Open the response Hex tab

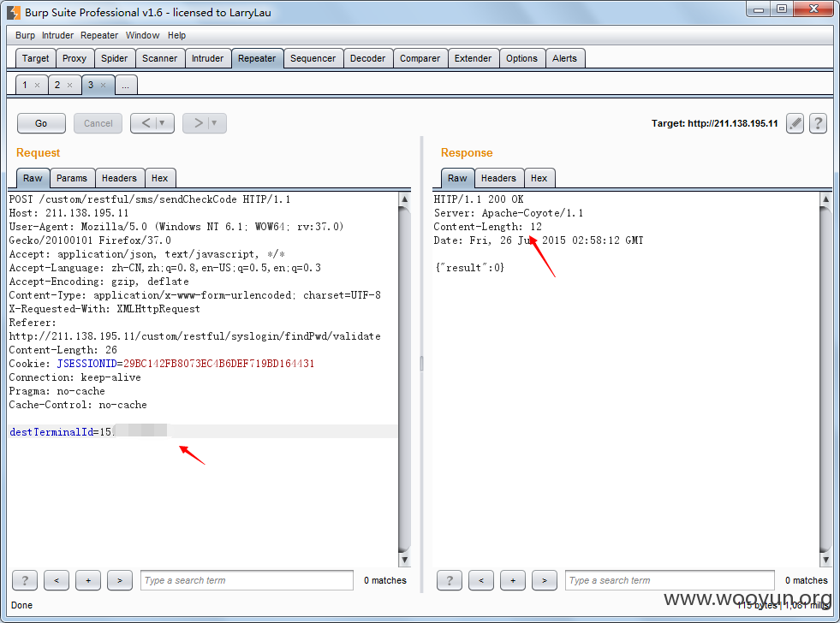pos(539,178)
